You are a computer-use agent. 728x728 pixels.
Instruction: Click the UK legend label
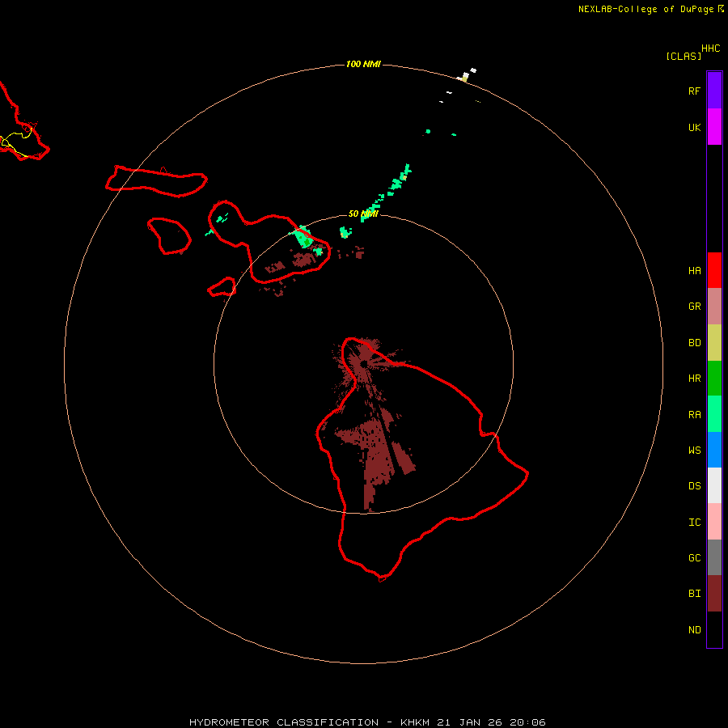click(x=694, y=127)
